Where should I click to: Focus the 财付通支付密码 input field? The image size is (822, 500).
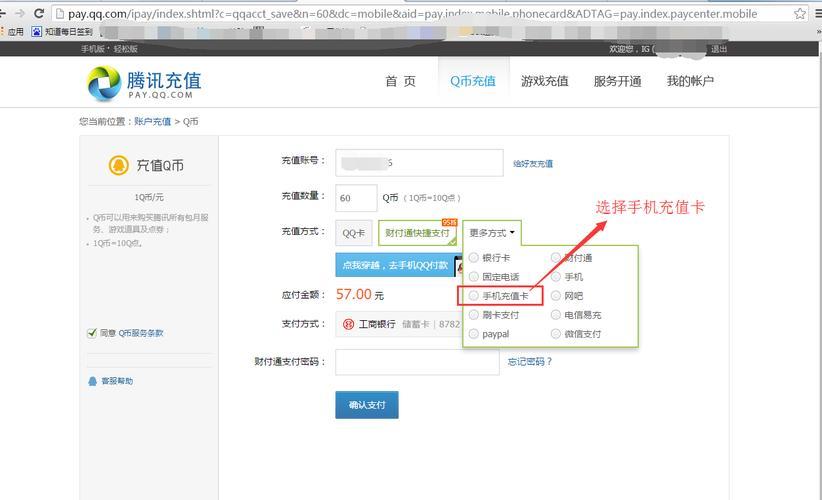click(417, 362)
